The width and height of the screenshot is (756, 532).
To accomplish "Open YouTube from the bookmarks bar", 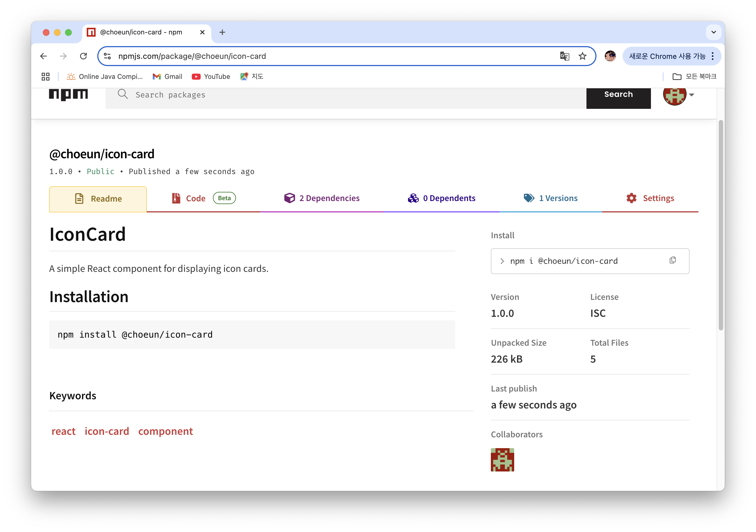I will 211,76.
